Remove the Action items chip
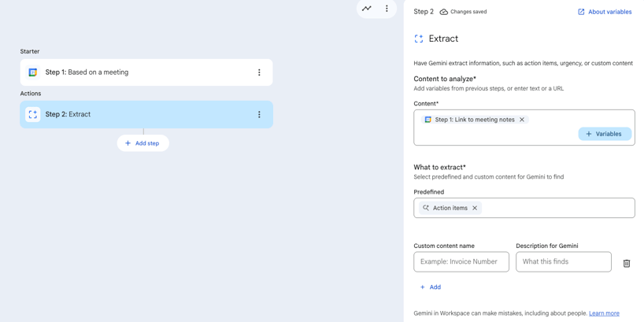Screen dimensions: 644x322 coord(475,208)
